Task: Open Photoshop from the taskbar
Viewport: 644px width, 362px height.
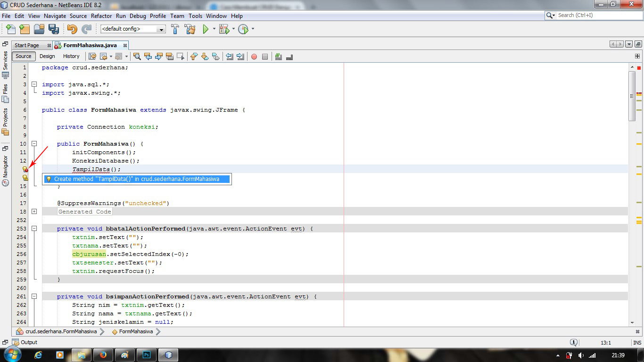Action: [147, 355]
